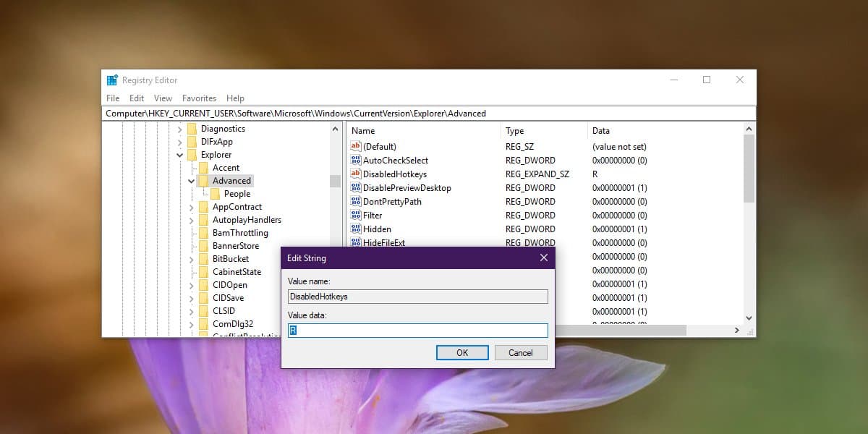Click the Accent folder icon
Screen dimensions: 868x434
(x=203, y=168)
